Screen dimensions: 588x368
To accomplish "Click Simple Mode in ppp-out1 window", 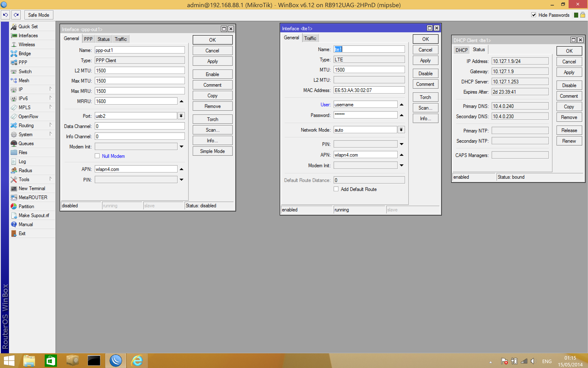I will click(x=212, y=151).
